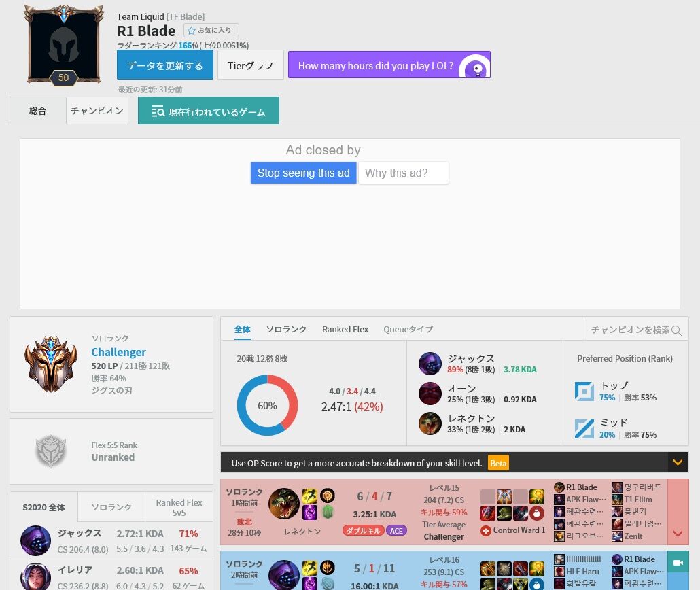Click the ダブルキル badge
The width and height of the screenshot is (700, 590).
point(364,531)
